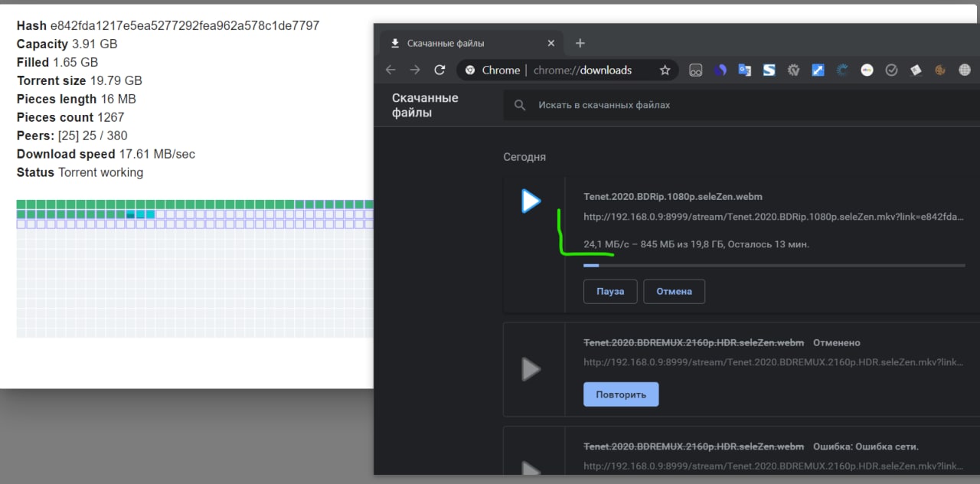Viewport: 980px width, 484px height.
Task: Click the blue file icon of the active download
Action: (531, 201)
